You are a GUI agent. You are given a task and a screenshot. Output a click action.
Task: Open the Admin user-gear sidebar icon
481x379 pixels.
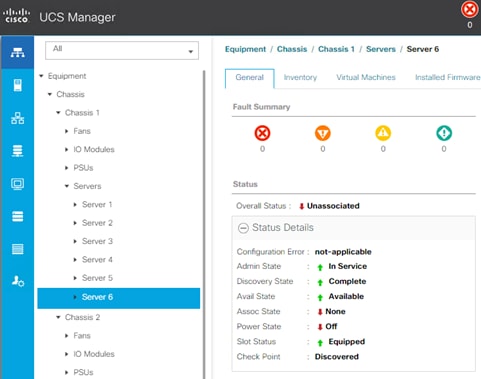tap(17, 281)
